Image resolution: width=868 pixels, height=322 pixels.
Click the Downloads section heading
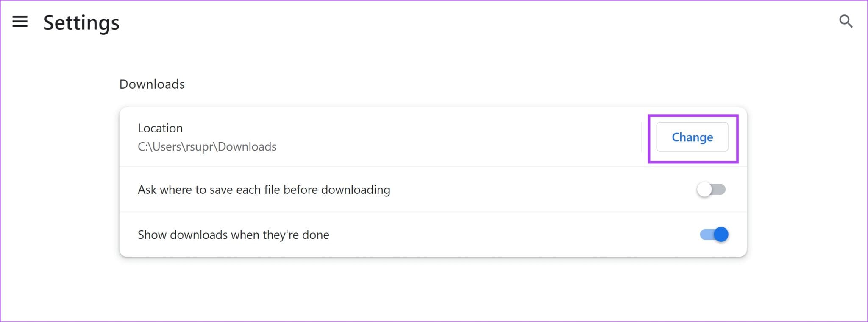pos(152,84)
